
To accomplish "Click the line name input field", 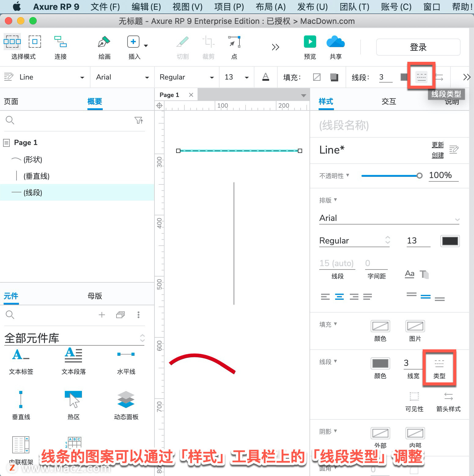I will (389, 125).
